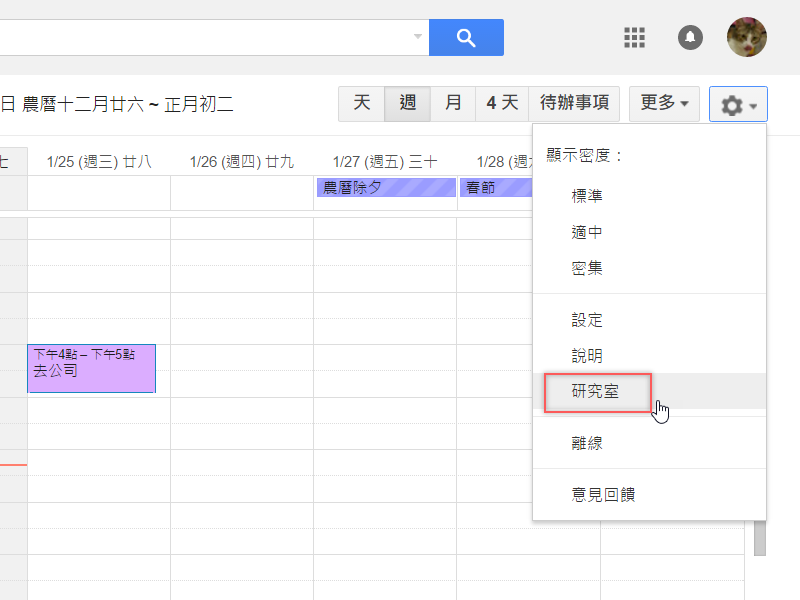800x600 pixels.
Task: Click 意見回饋 menu entry
Action: tap(603, 494)
